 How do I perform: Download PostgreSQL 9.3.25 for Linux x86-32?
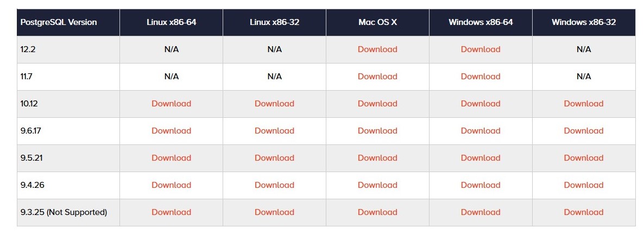pyautogui.click(x=274, y=212)
